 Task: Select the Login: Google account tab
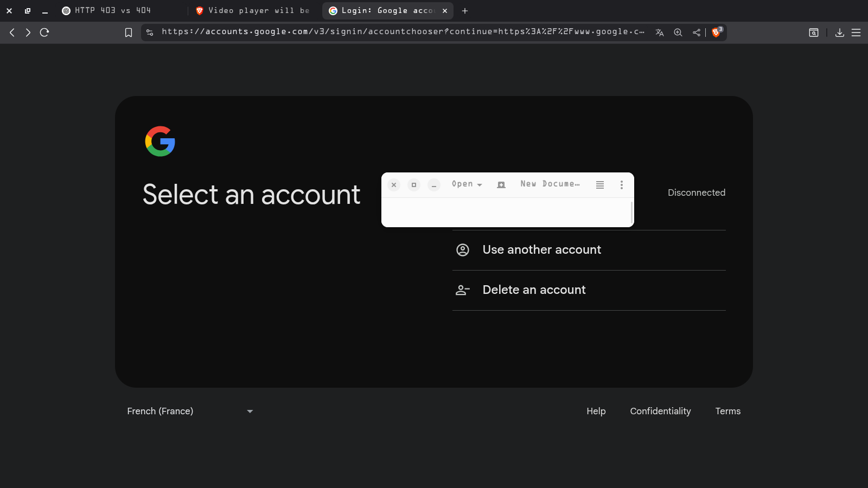click(387, 11)
